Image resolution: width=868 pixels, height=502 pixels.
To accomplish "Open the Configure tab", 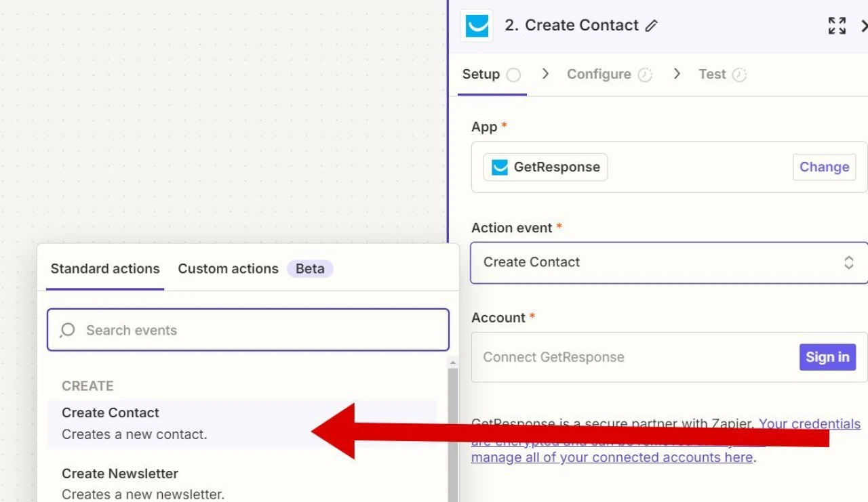I will [x=599, y=75].
